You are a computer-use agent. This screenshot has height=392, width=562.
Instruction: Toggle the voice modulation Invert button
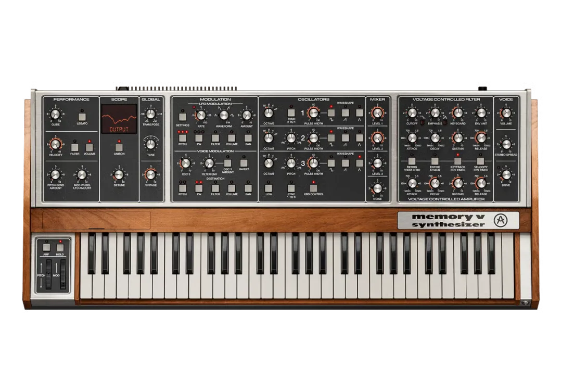point(244,163)
